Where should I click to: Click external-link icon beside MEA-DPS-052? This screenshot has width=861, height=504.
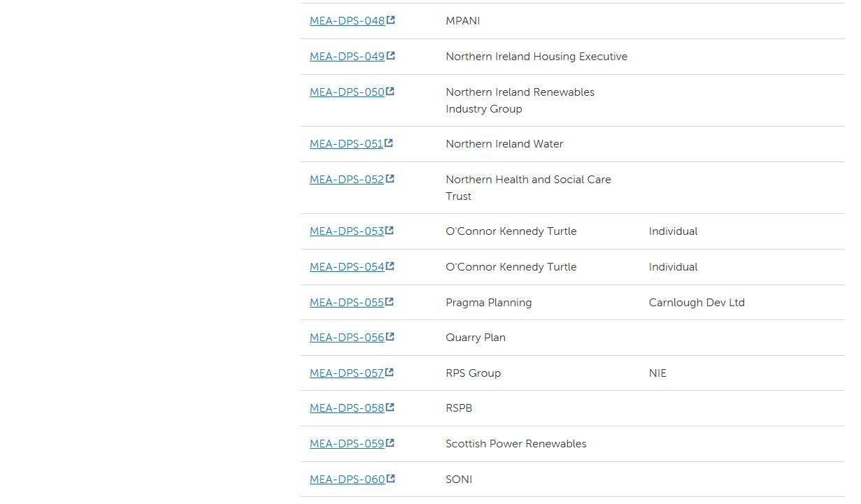point(390,179)
